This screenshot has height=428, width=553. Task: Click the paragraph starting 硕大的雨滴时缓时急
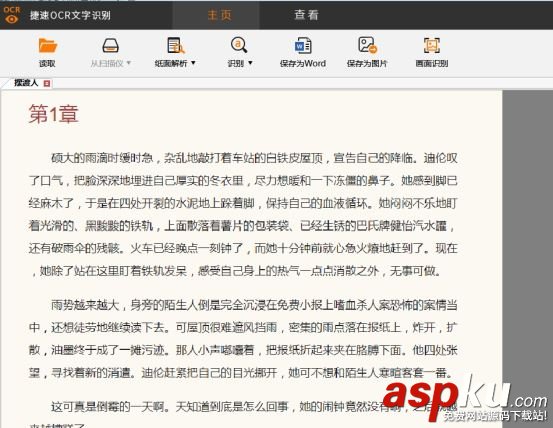pyautogui.click(x=243, y=214)
